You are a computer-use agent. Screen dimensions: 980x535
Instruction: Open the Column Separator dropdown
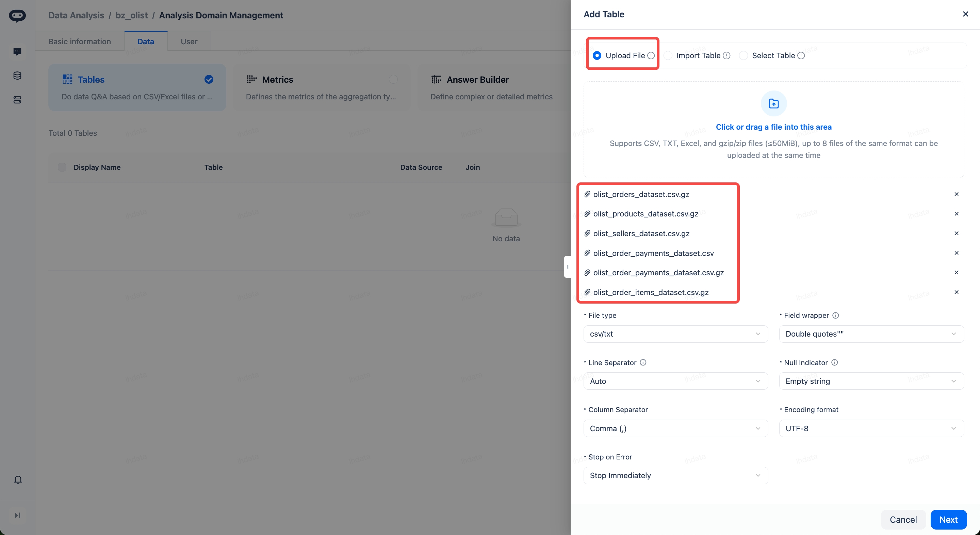coord(675,428)
